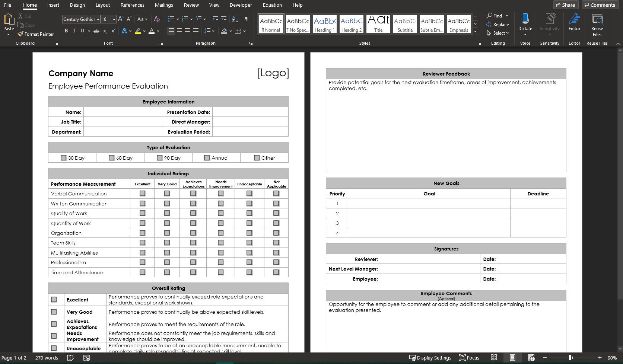
Task: Check the Annual evaluation checkbox
Action: pos(207,157)
